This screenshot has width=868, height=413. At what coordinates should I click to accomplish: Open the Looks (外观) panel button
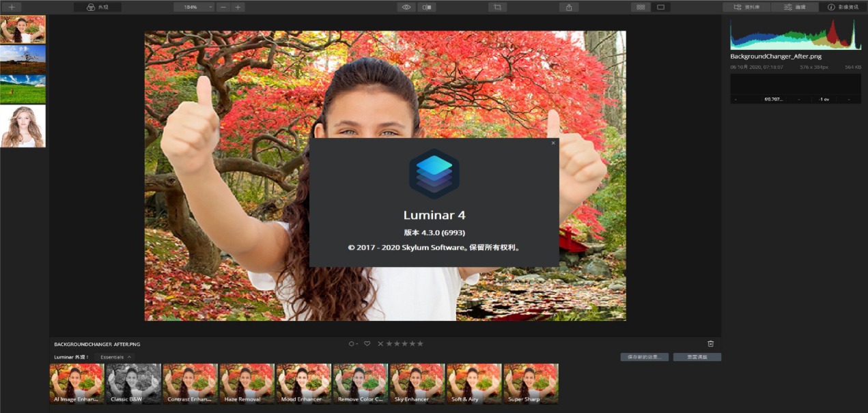point(98,7)
